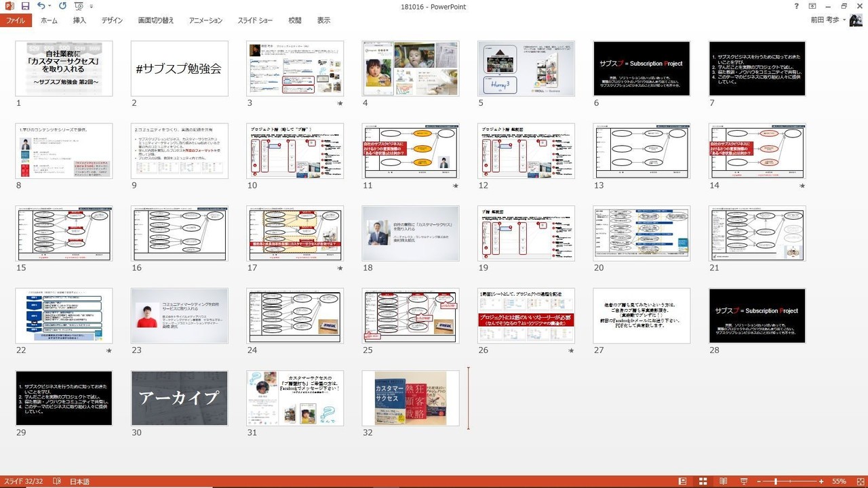
Task: Click the Save icon in the quick access toolbar
Action: 25,6
